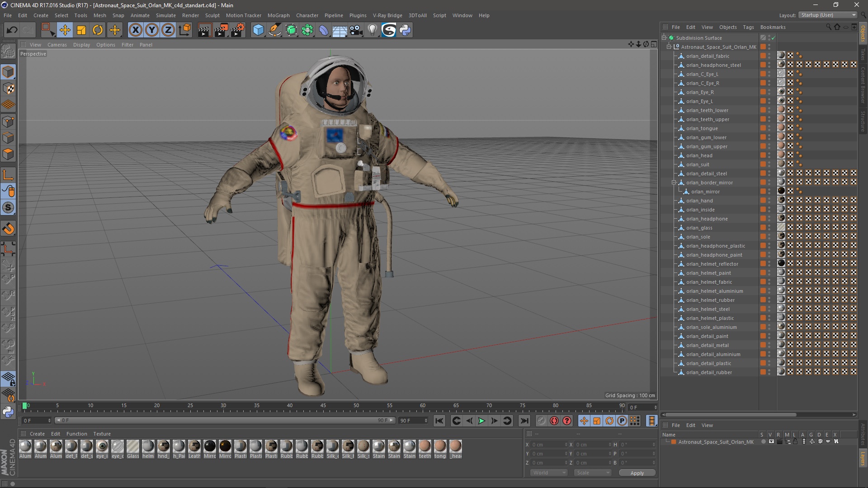The height and width of the screenshot is (488, 868).
Task: Enable Texture mode in left palette
Action: 8,89
